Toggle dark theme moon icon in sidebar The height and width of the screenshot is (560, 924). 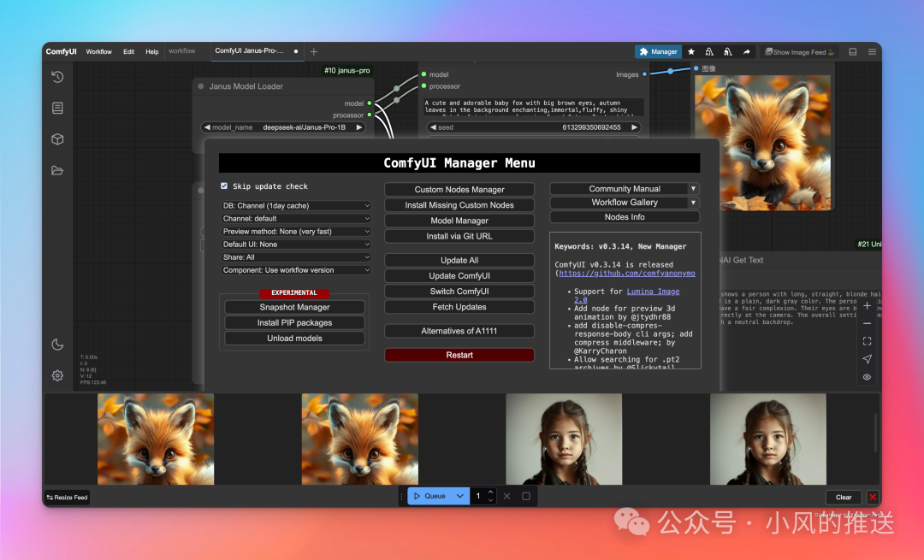(x=57, y=345)
